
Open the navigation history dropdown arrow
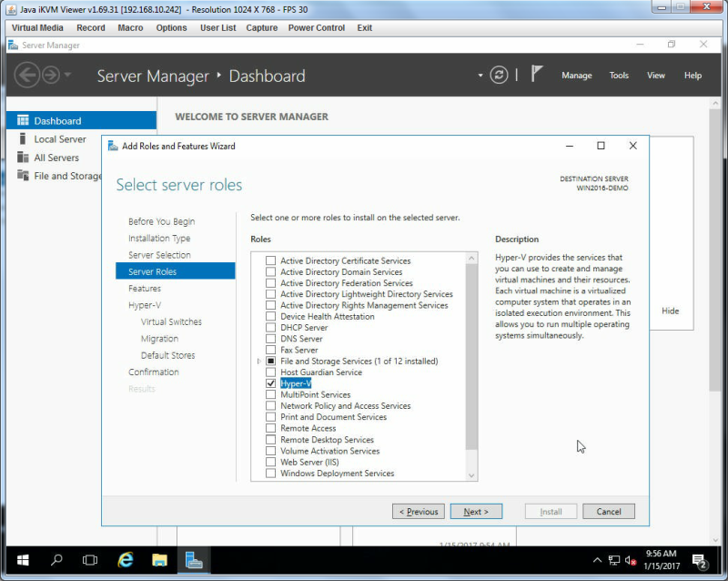click(x=67, y=75)
